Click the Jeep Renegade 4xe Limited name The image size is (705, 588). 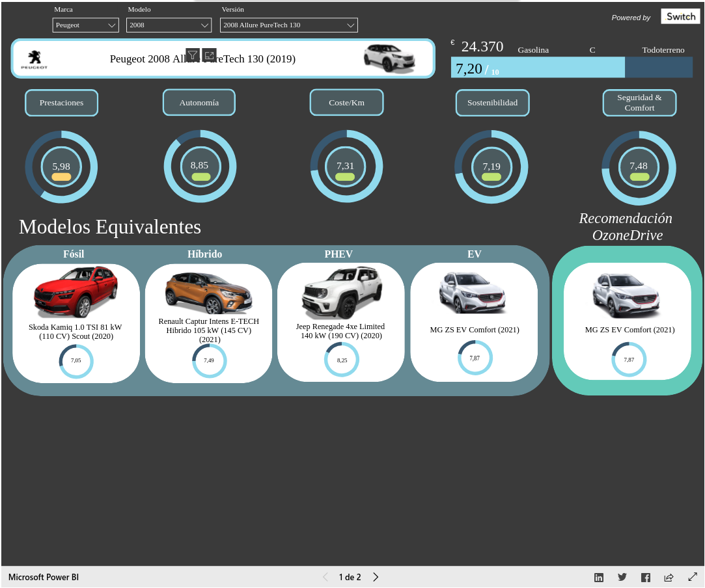(x=340, y=331)
